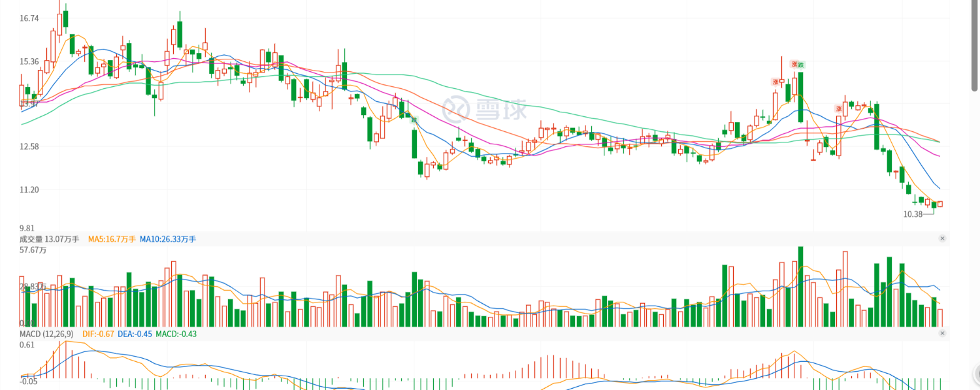Click the MA5:16.7万手 legend value
Viewport: 980px width, 390px height.
pyautogui.click(x=112, y=239)
